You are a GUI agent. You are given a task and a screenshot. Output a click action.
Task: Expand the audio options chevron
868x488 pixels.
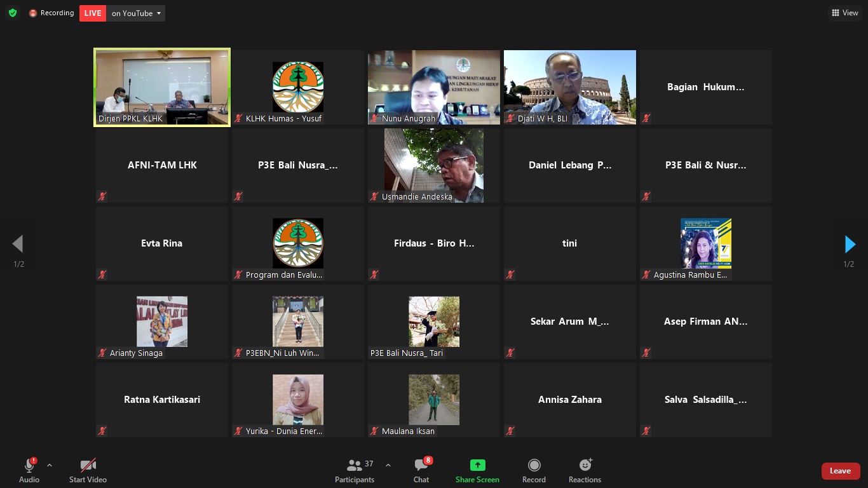click(x=50, y=465)
